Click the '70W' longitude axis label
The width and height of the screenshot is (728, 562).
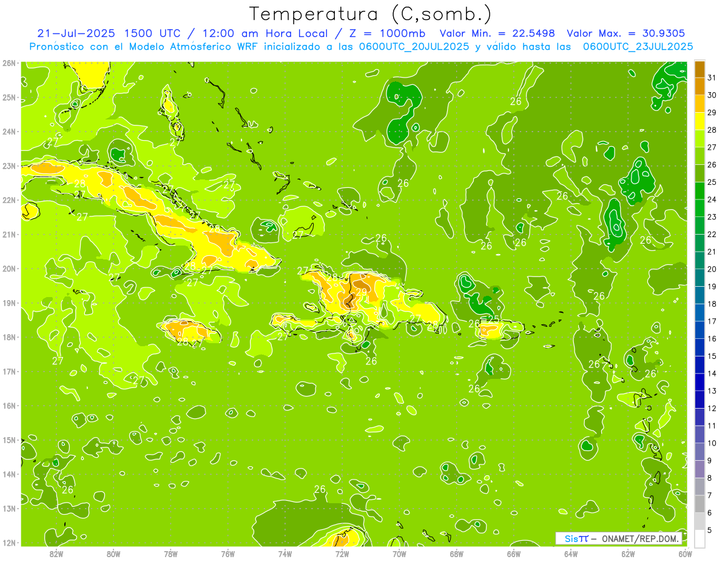click(x=399, y=554)
